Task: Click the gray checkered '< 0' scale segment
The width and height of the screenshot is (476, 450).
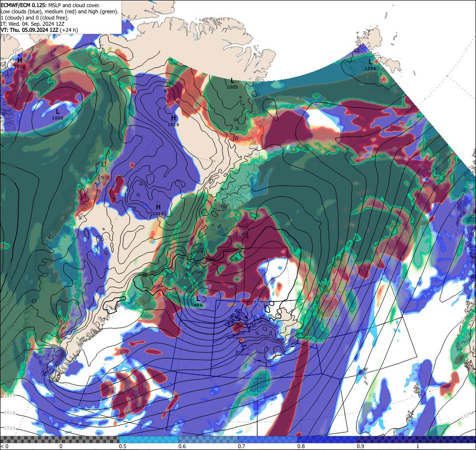Action: pos(59,440)
